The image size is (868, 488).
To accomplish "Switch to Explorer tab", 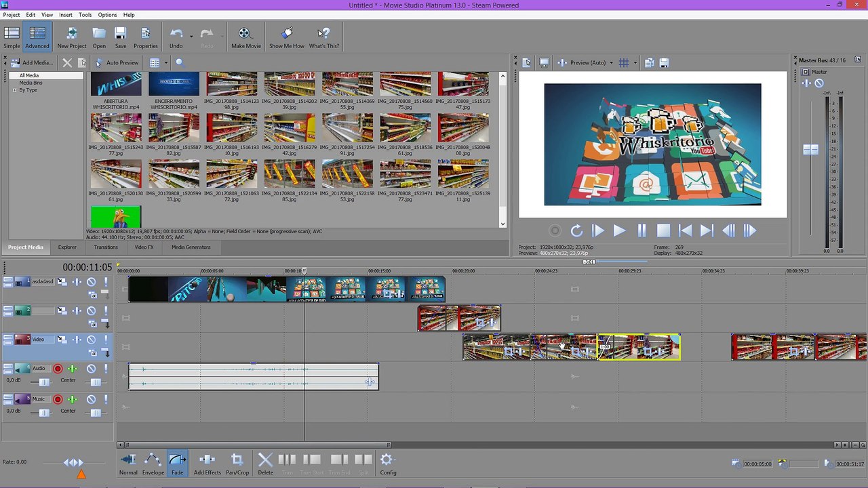I will (67, 247).
